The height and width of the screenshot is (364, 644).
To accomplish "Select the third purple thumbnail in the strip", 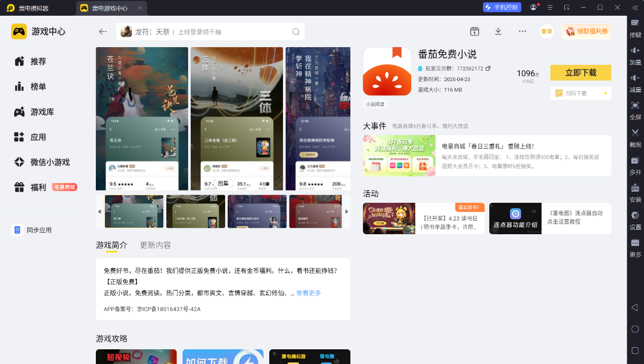I will click(x=257, y=211).
